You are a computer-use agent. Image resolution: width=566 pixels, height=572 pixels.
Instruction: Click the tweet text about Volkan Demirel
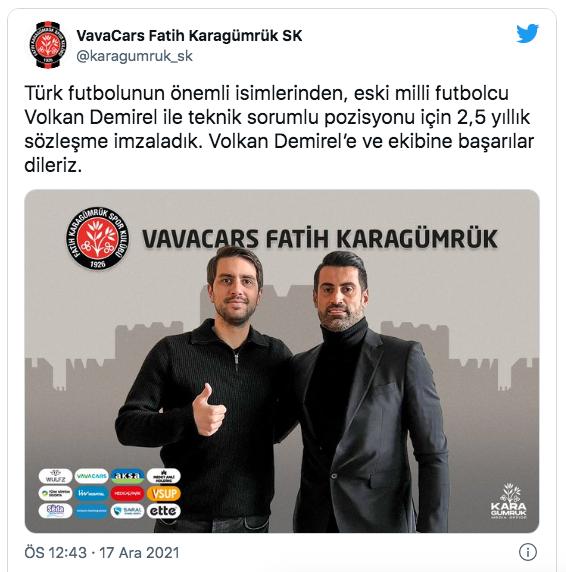(279, 129)
